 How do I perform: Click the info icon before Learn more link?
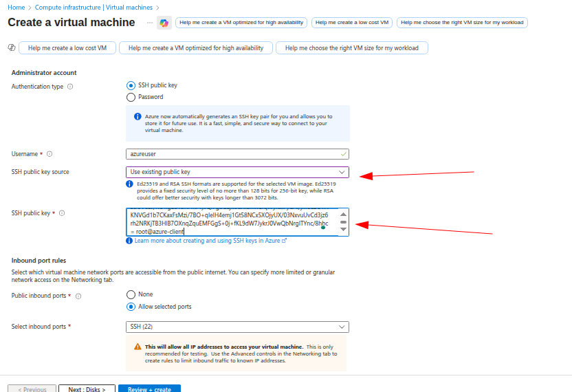(x=129, y=241)
